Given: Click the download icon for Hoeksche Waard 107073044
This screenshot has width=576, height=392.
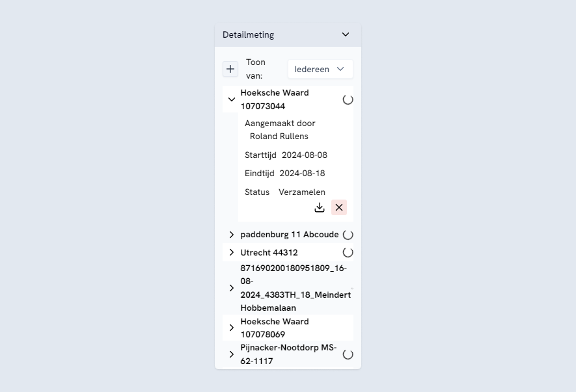Looking at the screenshot, I should coord(320,207).
